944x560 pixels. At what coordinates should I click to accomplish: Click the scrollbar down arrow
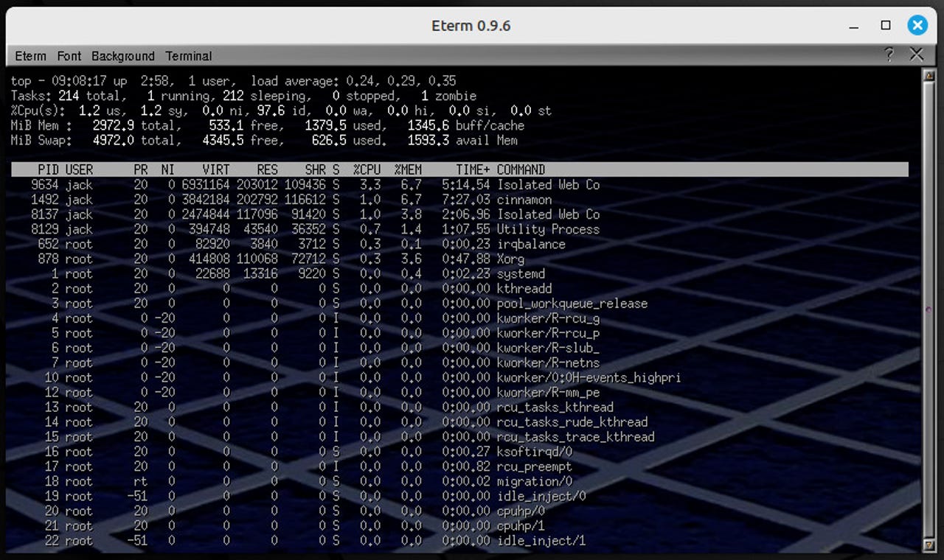click(x=929, y=545)
